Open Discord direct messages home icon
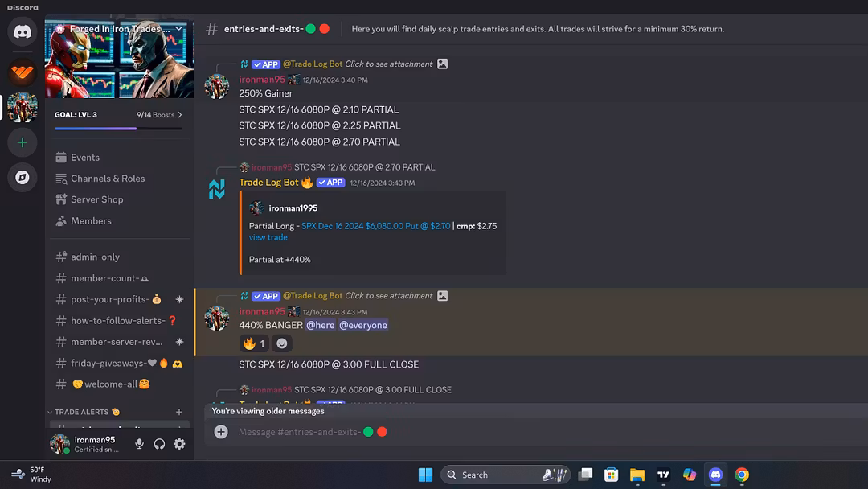The height and width of the screenshot is (489, 868). tap(23, 31)
